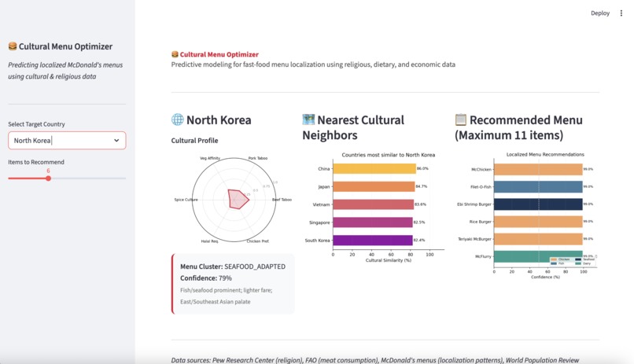Click the 'Localized Menu Recommendations' chart title
Viewport: 634px width, 364px height.
click(545, 154)
